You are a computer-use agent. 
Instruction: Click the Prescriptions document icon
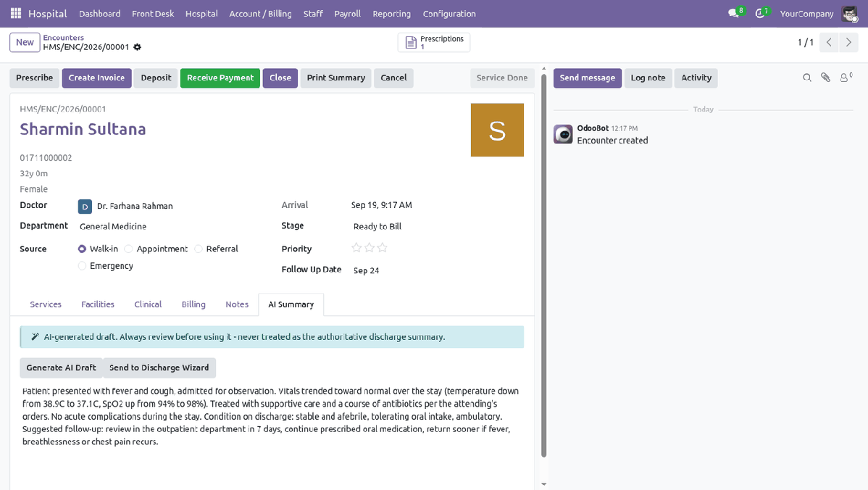point(411,43)
